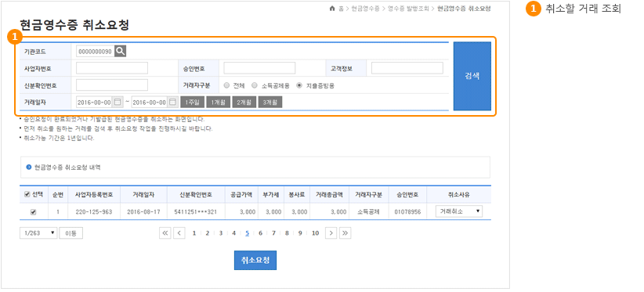Set date range to 1주일
Viewport: 644px width, 292px height.
(192, 102)
